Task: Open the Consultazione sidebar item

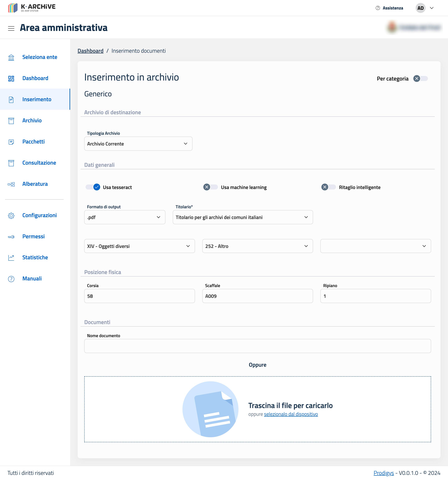Action: pos(39,163)
